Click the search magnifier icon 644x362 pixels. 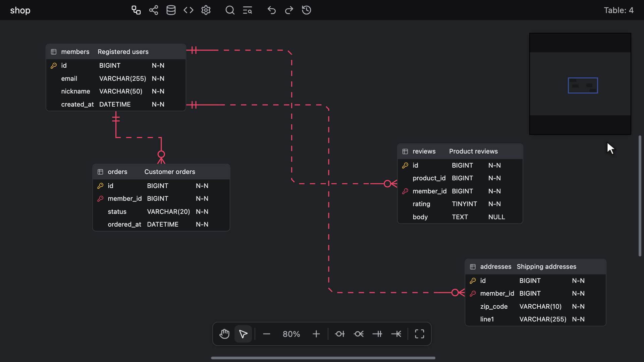coord(230,10)
